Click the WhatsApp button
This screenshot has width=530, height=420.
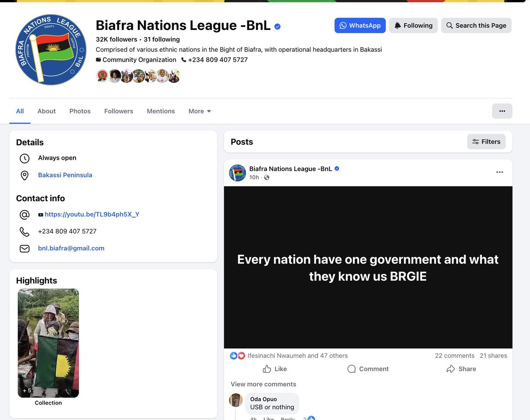click(x=360, y=26)
